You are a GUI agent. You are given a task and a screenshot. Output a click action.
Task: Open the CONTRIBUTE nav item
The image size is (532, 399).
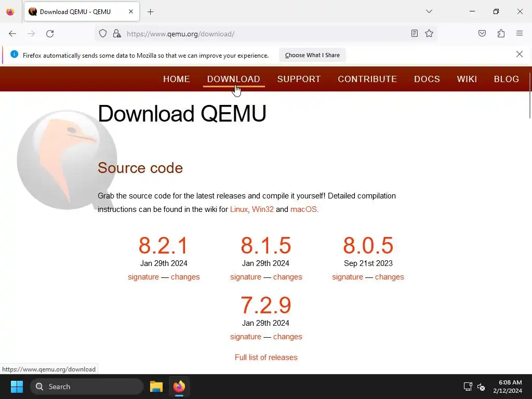(367, 79)
